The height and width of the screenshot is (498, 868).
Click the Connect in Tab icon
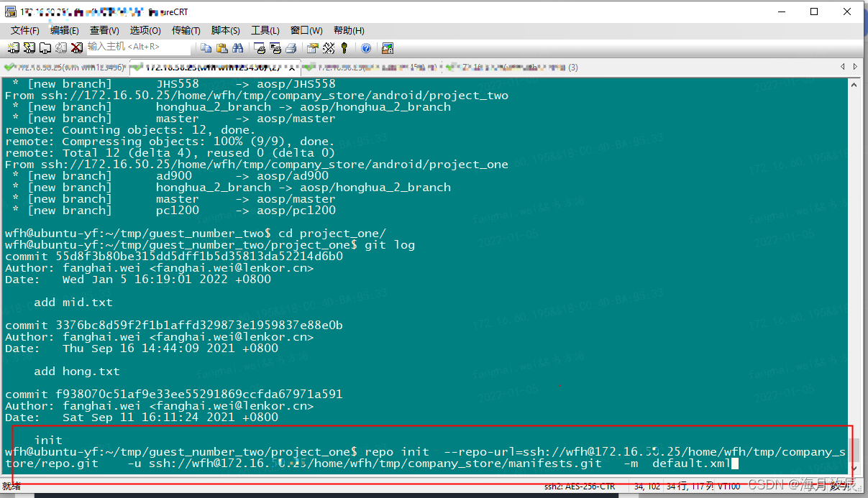point(45,48)
